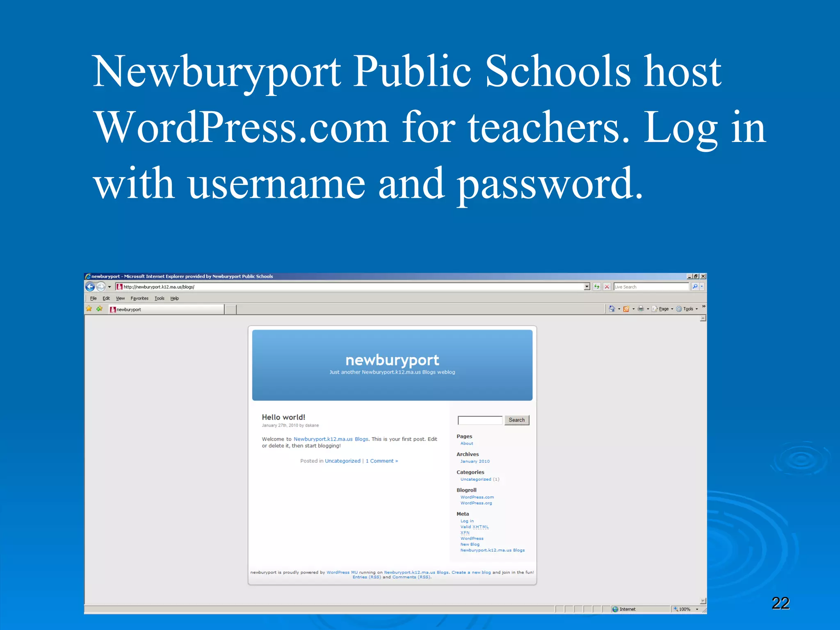Open the File menu
The image size is (840, 630).
pyautogui.click(x=94, y=298)
